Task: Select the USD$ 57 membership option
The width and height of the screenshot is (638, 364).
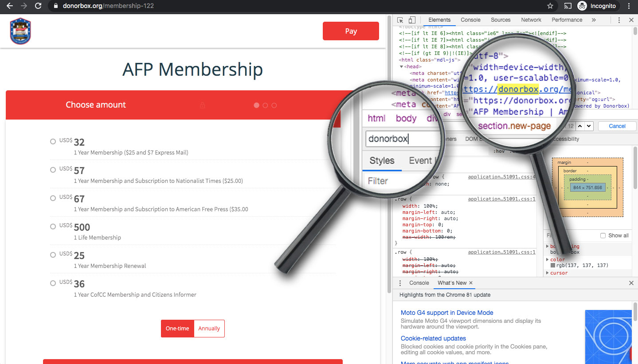Action: coord(53,170)
